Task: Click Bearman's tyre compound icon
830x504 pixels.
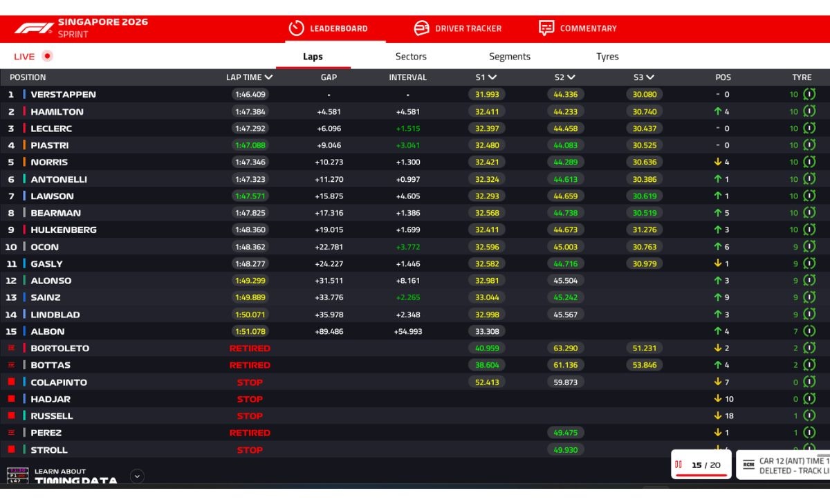Action: click(809, 213)
